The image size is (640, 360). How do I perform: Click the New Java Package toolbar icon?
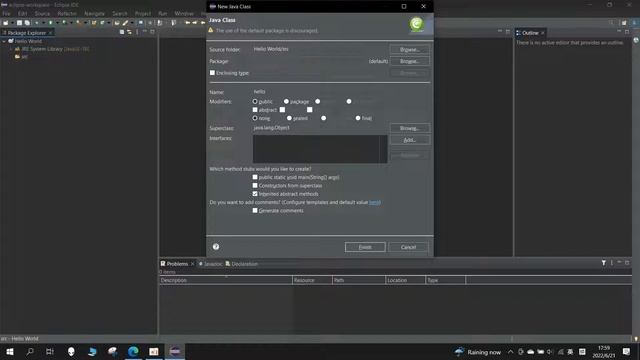(94, 22)
